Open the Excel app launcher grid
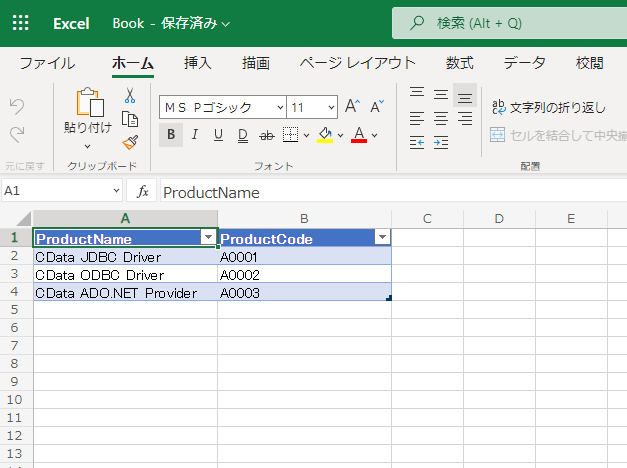 coord(20,22)
